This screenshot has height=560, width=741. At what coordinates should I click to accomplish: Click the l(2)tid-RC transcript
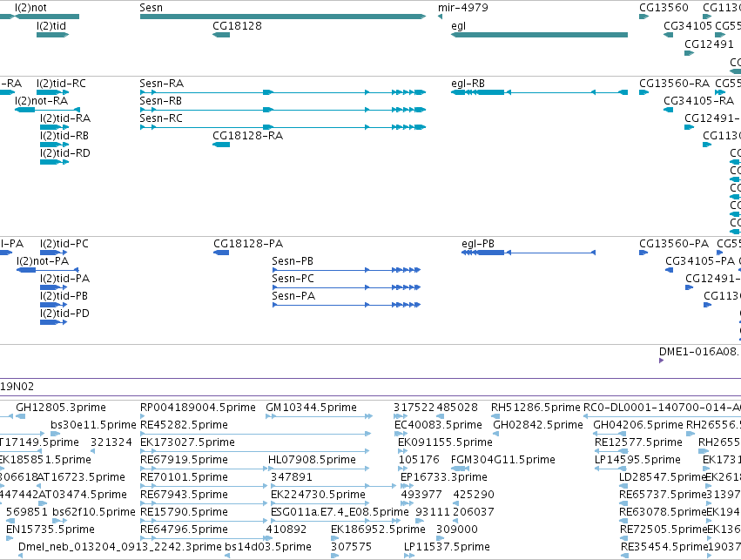point(52,92)
